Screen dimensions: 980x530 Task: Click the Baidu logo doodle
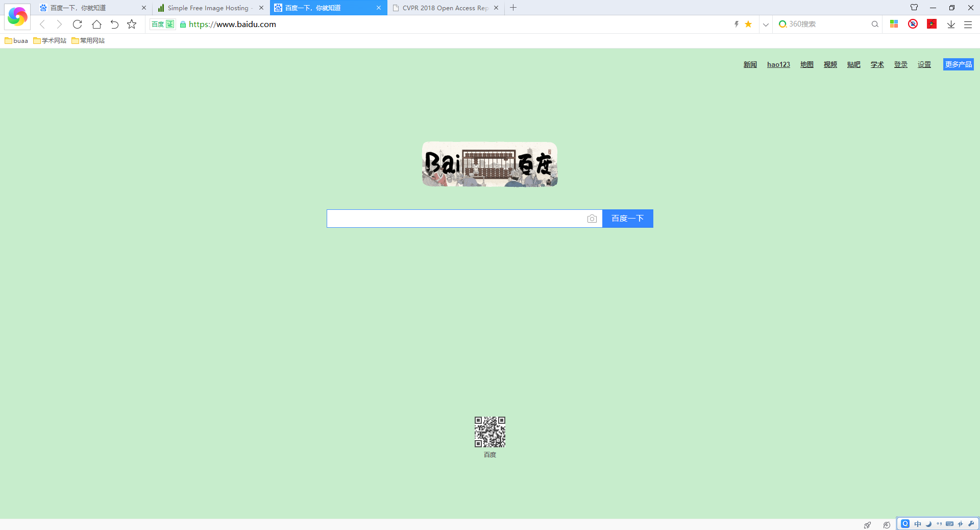(490, 164)
